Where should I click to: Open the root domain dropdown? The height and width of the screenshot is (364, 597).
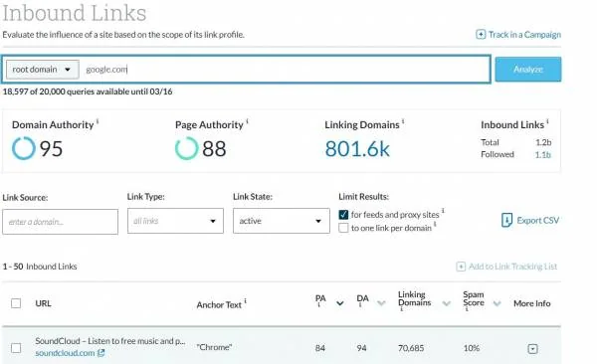43,70
